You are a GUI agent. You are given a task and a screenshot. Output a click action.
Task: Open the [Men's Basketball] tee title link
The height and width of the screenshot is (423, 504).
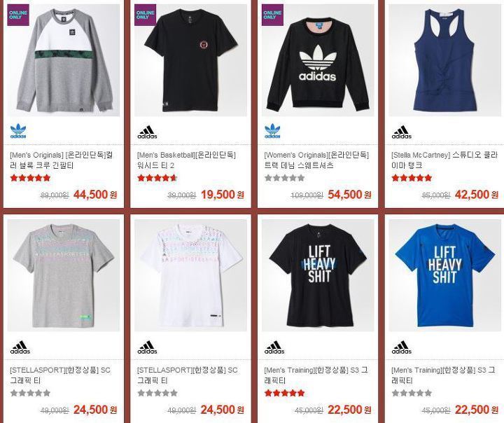(x=186, y=160)
